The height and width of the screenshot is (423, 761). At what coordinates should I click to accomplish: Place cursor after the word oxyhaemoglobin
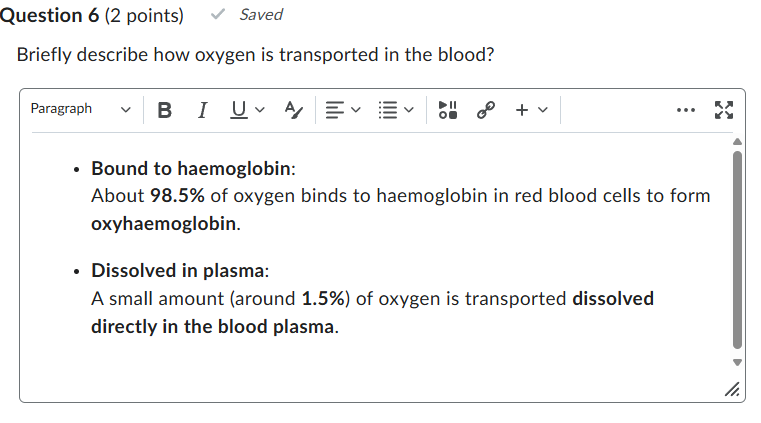click(x=236, y=224)
